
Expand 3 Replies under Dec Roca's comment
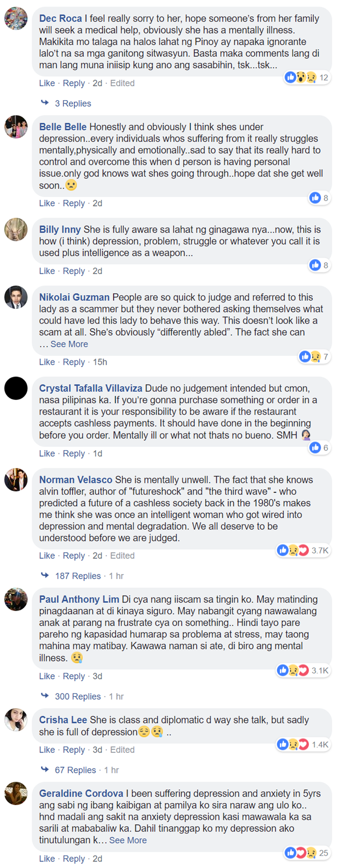pos(73,103)
